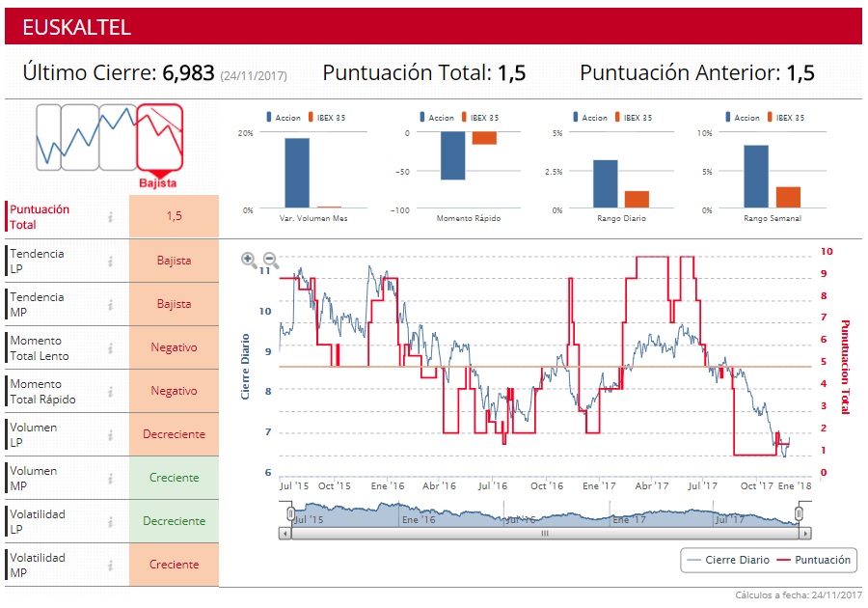Click right handle of the chart range navigator
This screenshot has width=868, height=608.
799,513
